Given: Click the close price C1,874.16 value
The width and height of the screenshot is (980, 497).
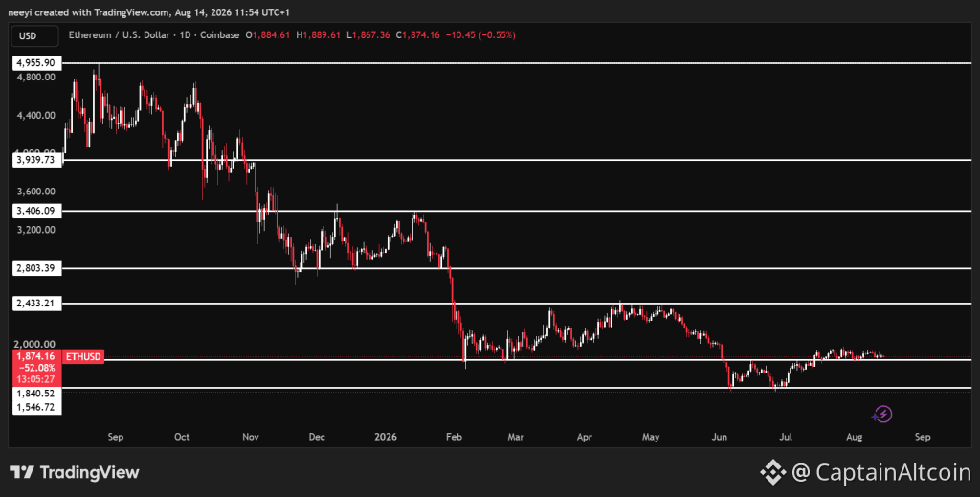Looking at the screenshot, I should click(x=417, y=35).
